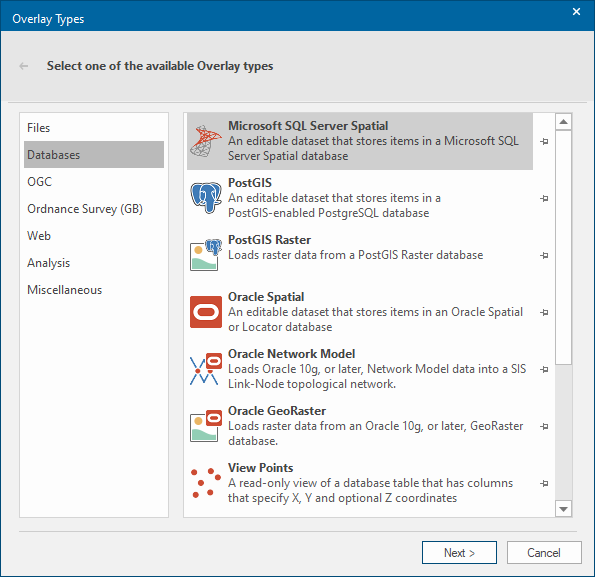
Task: Pin the Microsoft SQL Server Spatial overlay
Action: pyautogui.click(x=544, y=141)
